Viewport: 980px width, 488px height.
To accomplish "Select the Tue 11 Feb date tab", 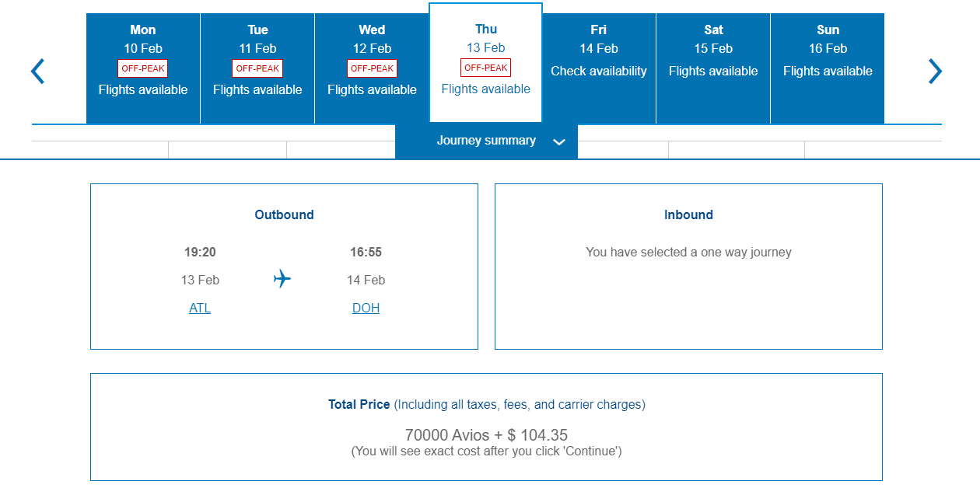I will (x=257, y=47).
